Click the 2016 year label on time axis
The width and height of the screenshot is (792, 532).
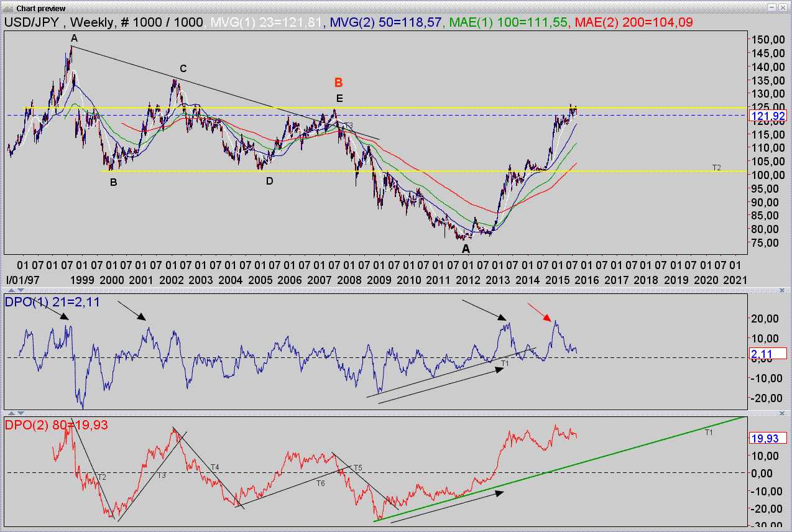588,280
